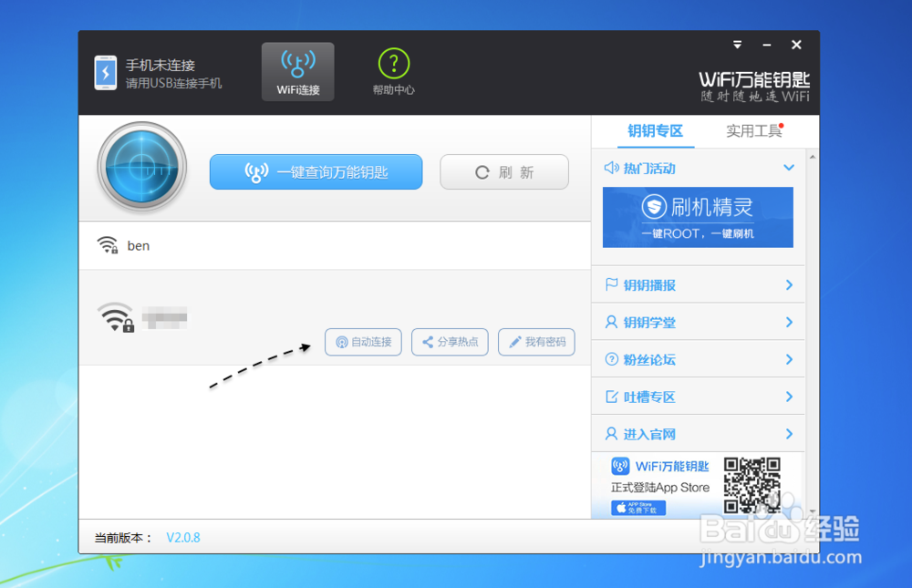912x588 pixels.
Task: Click the 请用USB连接手机 text
Action: (173, 83)
